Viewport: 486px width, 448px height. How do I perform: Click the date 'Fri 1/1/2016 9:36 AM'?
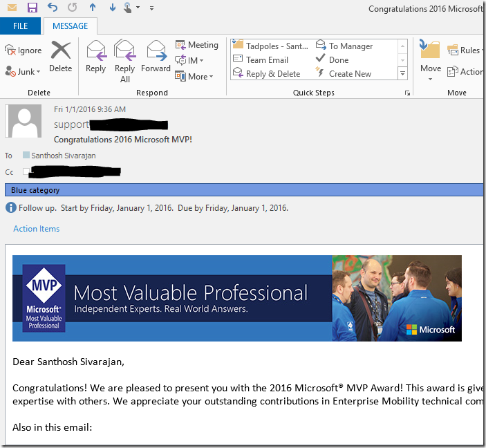90,109
